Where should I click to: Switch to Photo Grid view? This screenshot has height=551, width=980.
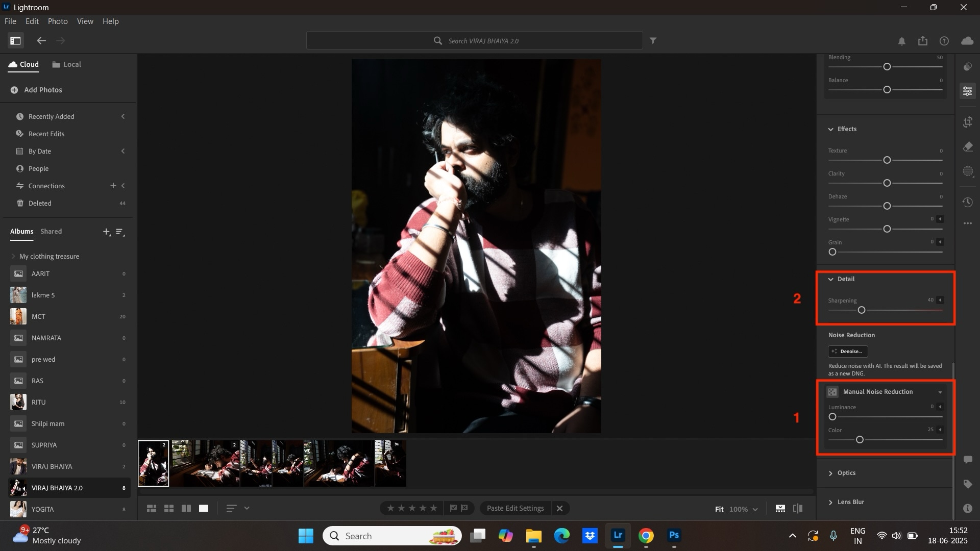(x=152, y=509)
